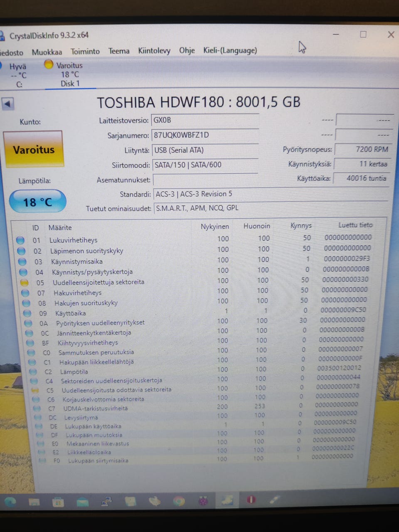This screenshot has height=532, width=399.
Task: Open Microsoft Edge from the taskbar
Action: [x=10, y=502]
